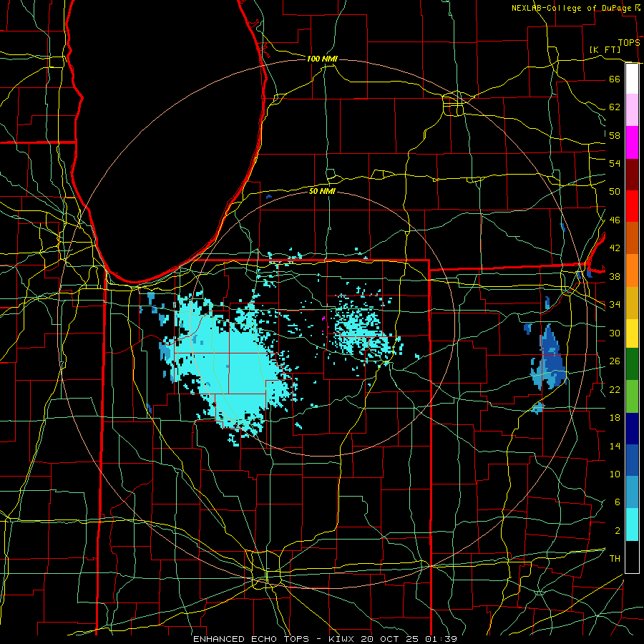The height and width of the screenshot is (644, 644).
Task: Select the bright red legend swatch
Action: 632,206
